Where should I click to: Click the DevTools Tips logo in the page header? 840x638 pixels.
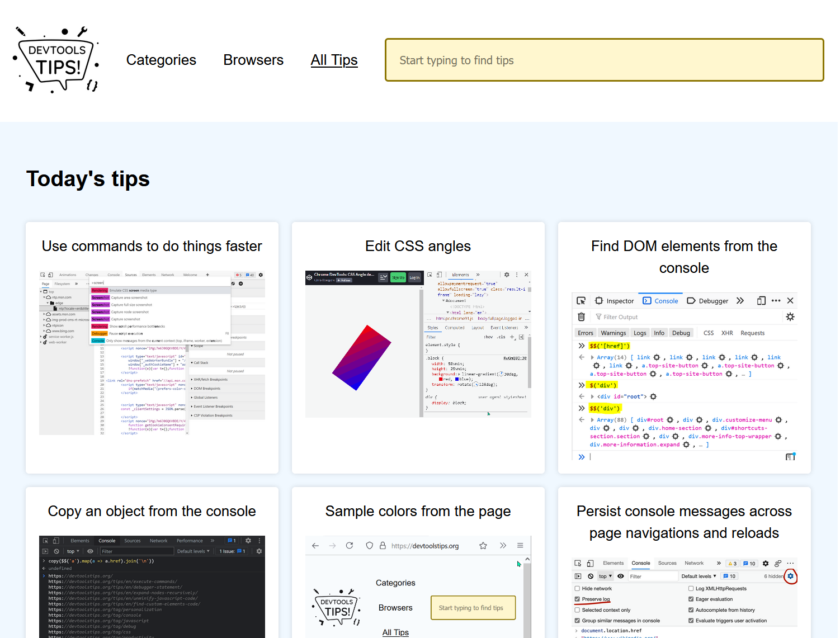tap(56, 59)
